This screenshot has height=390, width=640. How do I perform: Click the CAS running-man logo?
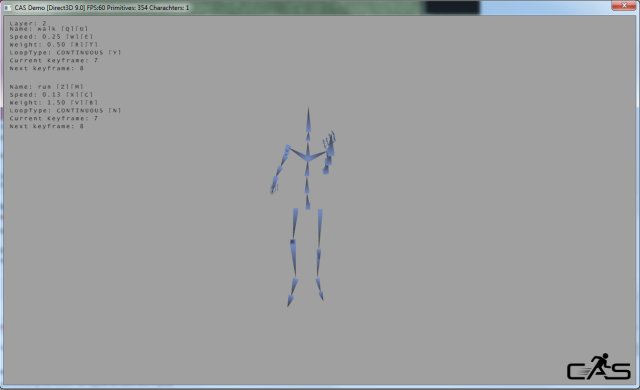pos(598,367)
